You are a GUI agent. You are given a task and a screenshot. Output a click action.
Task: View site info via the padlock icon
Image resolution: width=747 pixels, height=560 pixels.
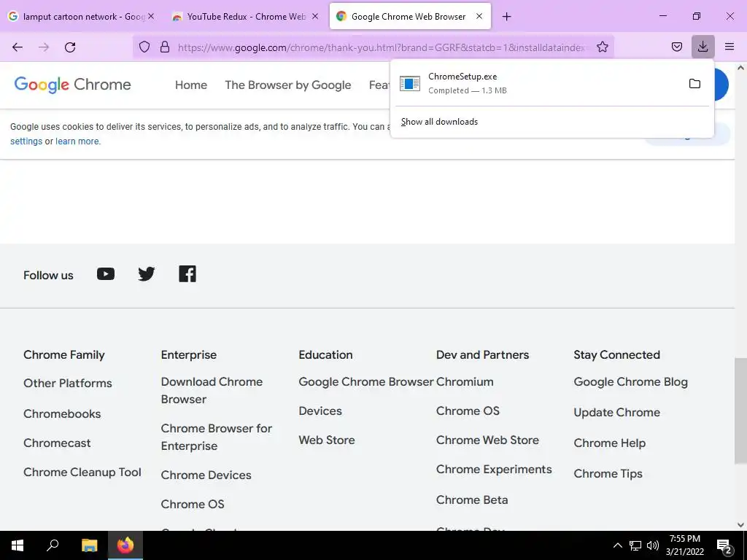165,47
